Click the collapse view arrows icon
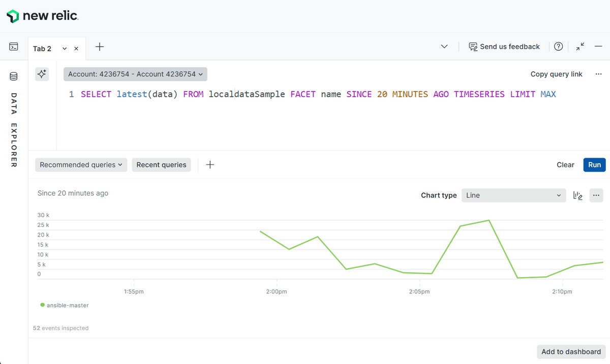 click(579, 46)
